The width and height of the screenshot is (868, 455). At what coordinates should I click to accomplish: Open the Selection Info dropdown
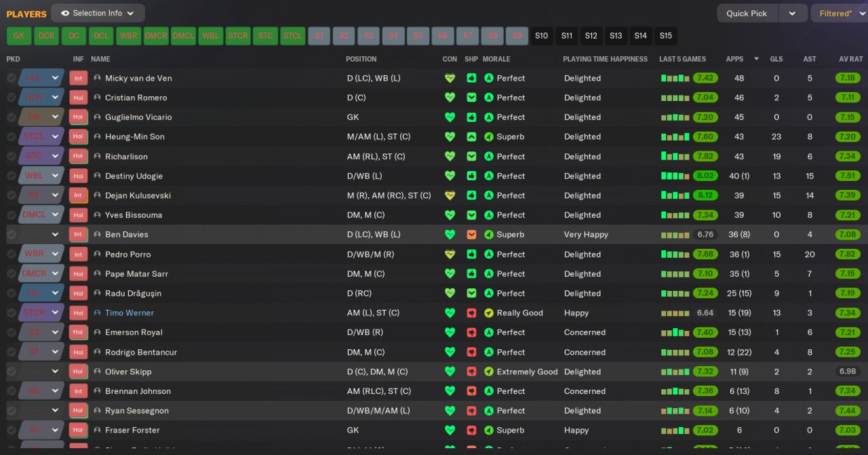98,13
